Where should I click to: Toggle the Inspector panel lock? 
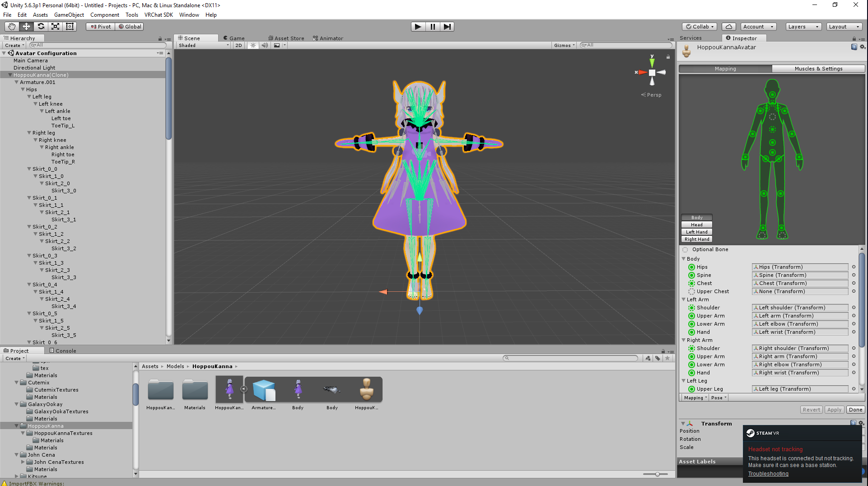point(854,39)
